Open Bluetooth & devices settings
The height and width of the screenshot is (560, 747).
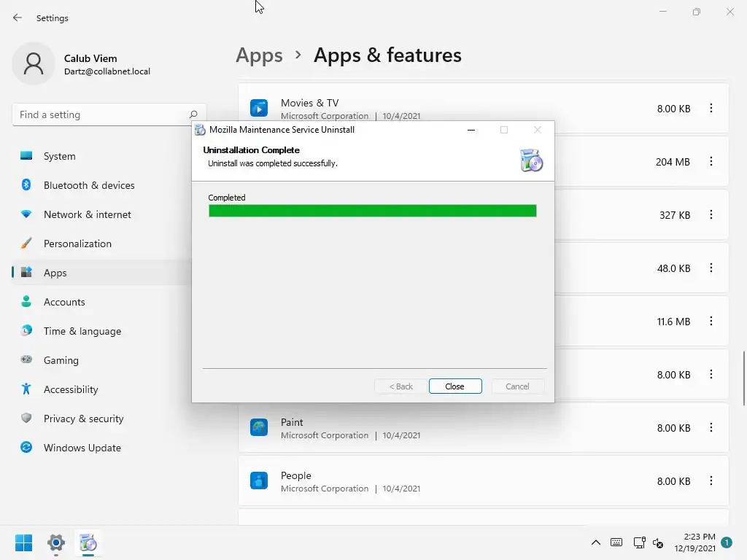(101, 185)
